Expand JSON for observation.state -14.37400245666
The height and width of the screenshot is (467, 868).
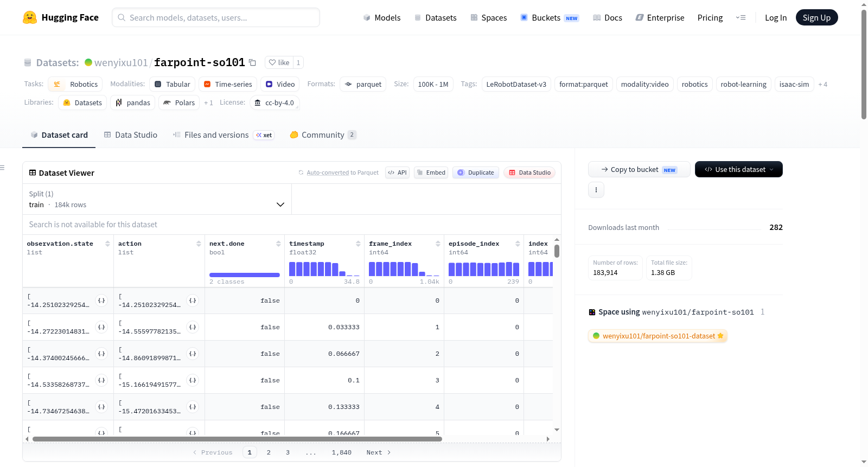(x=101, y=354)
